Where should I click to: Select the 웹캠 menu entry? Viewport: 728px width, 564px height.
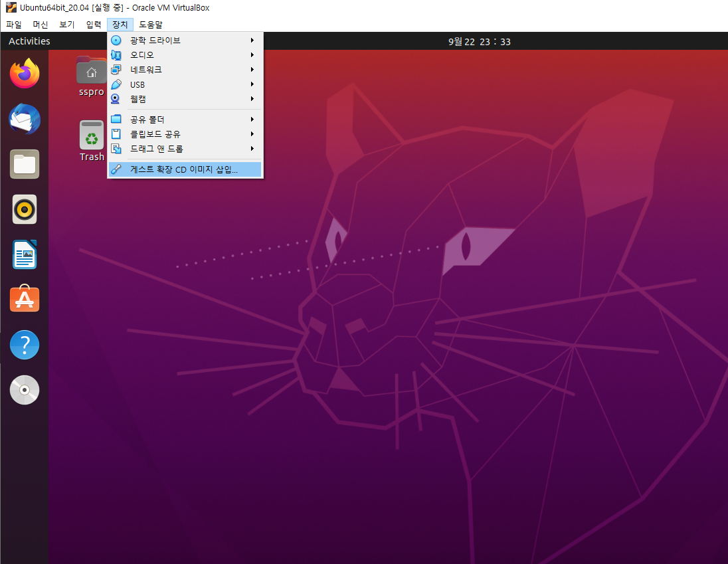[185, 99]
